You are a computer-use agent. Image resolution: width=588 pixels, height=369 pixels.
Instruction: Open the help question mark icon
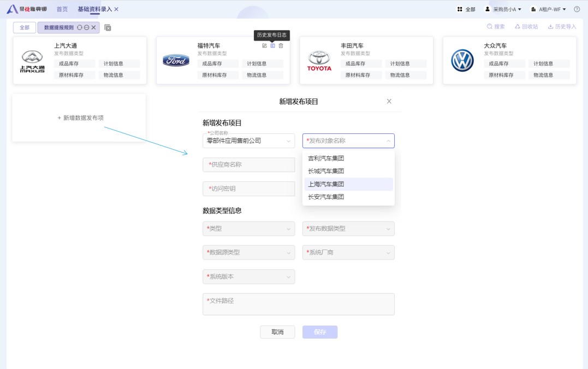point(577,9)
